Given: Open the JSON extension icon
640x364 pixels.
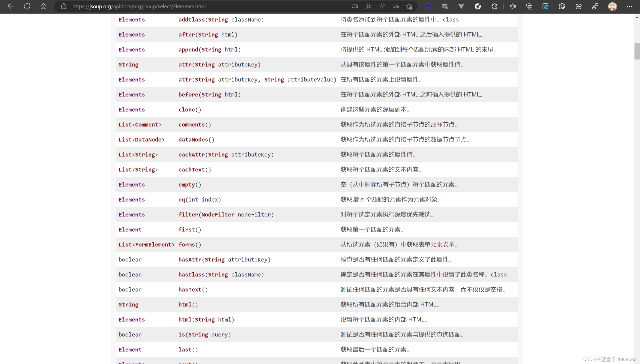Looking at the screenshot, I should click(x=428, y=6).
